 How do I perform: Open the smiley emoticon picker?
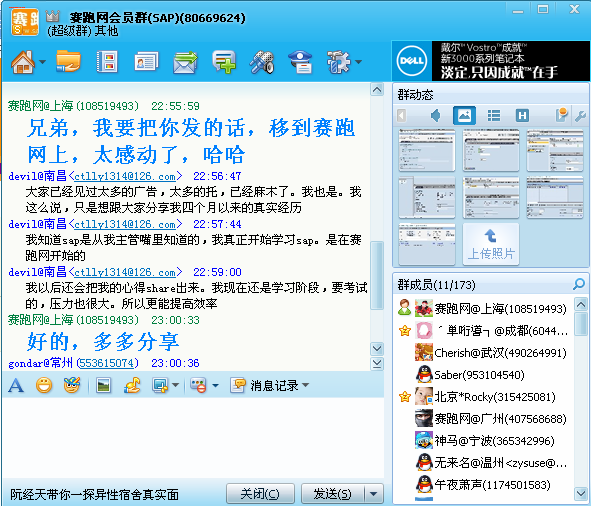(x=44, y=385)
